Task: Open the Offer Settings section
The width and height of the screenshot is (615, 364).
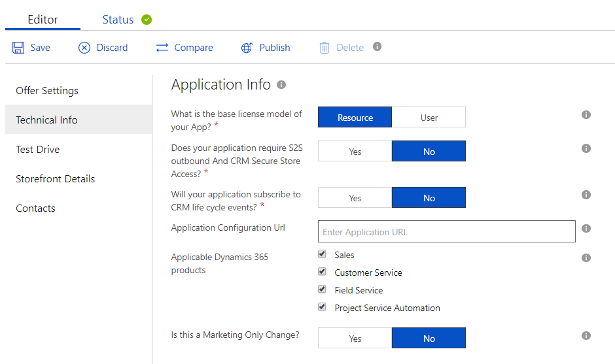Action: coord(47,91)
